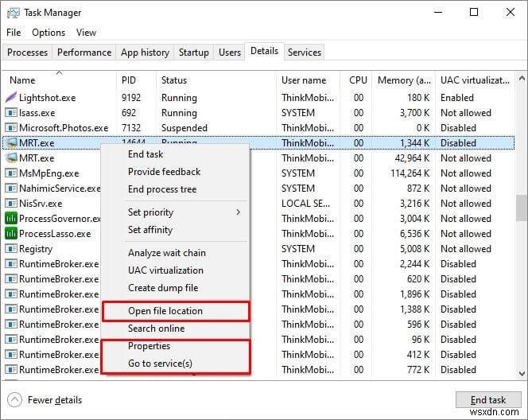
Task: Click the End task button
Action: (488, 400)
